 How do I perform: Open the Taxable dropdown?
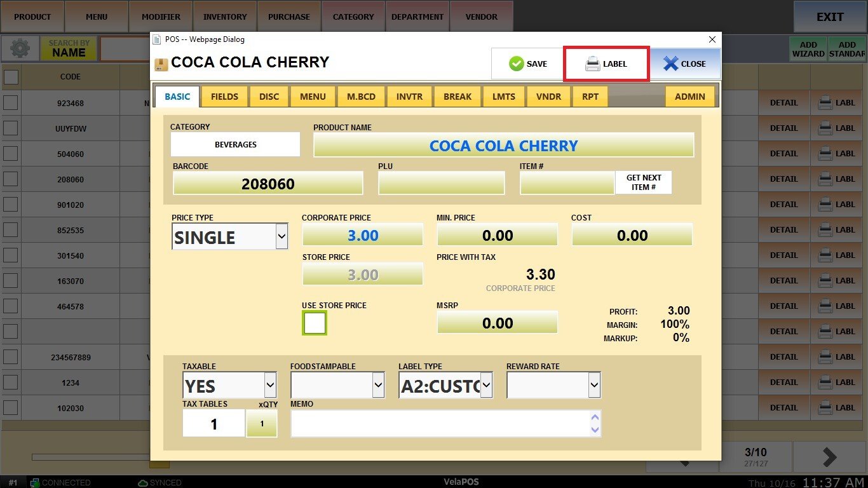(270, 385)
